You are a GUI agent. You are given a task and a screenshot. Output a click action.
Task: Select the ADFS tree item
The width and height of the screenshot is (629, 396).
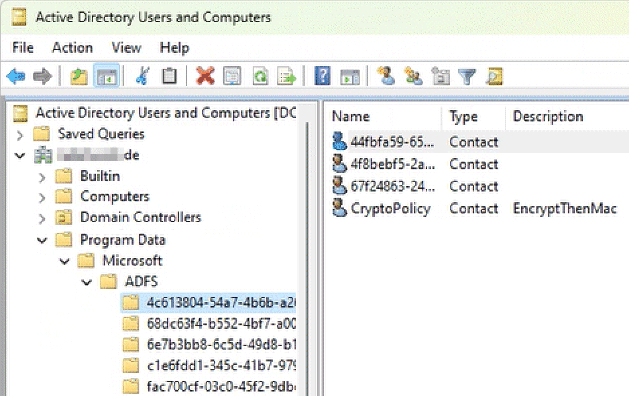(141, 281)
